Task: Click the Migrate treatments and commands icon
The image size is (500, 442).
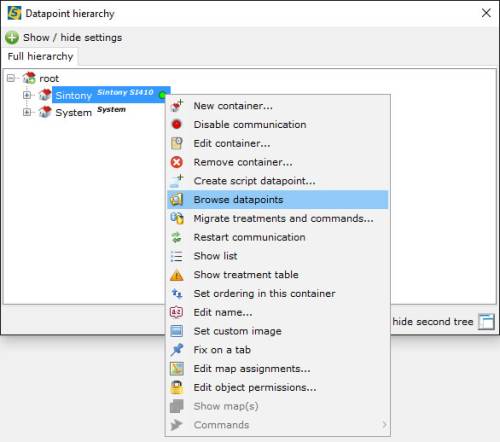Action: [176, 218]
